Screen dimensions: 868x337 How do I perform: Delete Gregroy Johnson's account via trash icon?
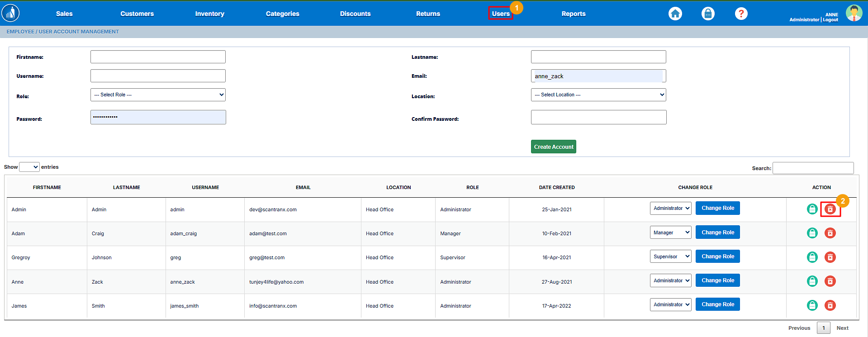pos(830,257)
